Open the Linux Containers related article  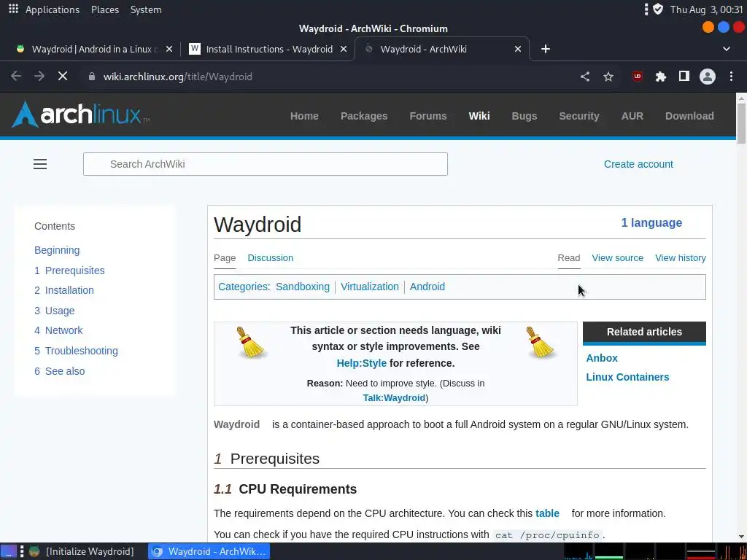click(627, 377)
